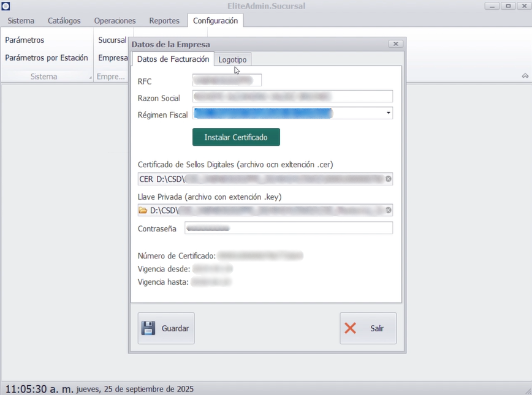Click the Sucursal option in ribbon
Screen dimensions: 532x395
[x=112, y=40]
